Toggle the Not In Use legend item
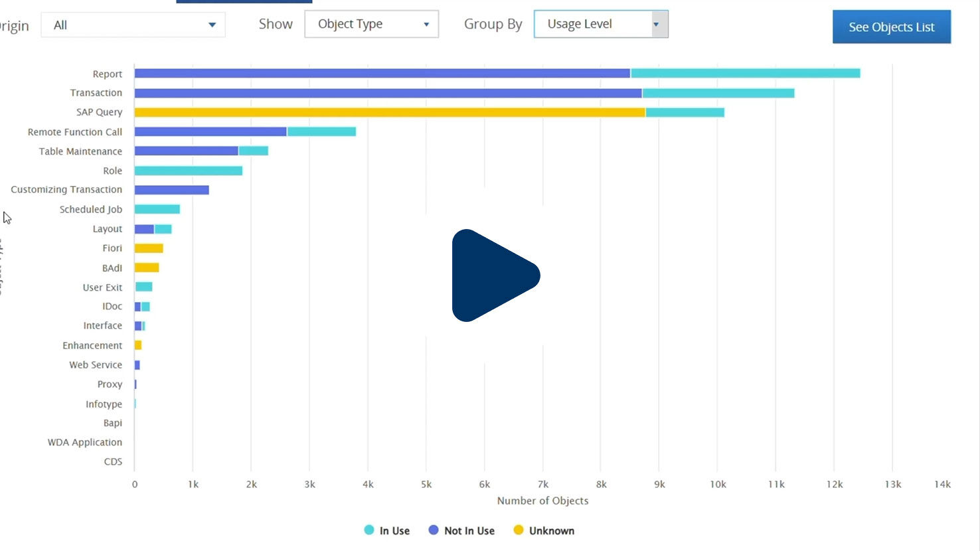The image size is (980, 551). [461, 530]
